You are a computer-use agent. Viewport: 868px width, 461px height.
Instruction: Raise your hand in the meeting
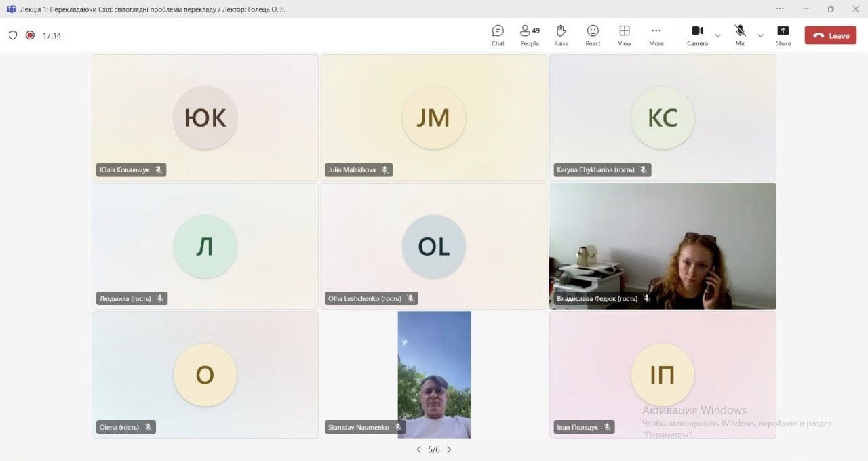pos(561,35)
